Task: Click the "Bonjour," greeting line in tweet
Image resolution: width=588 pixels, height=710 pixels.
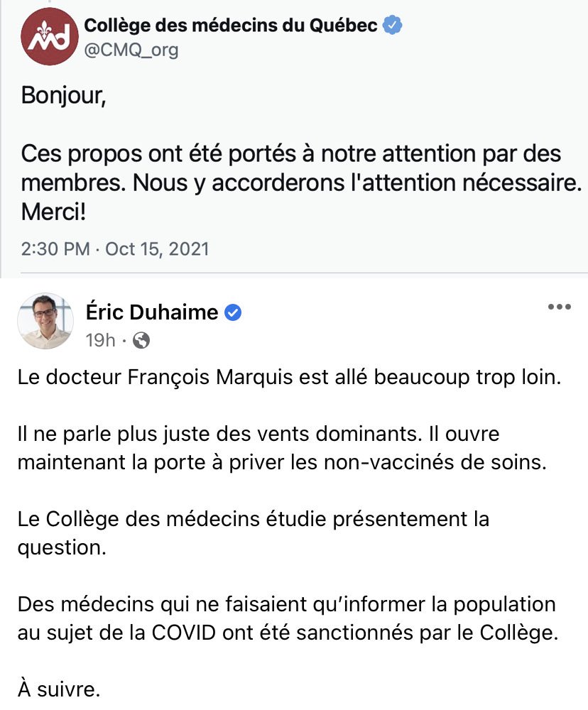Action: 63,96
